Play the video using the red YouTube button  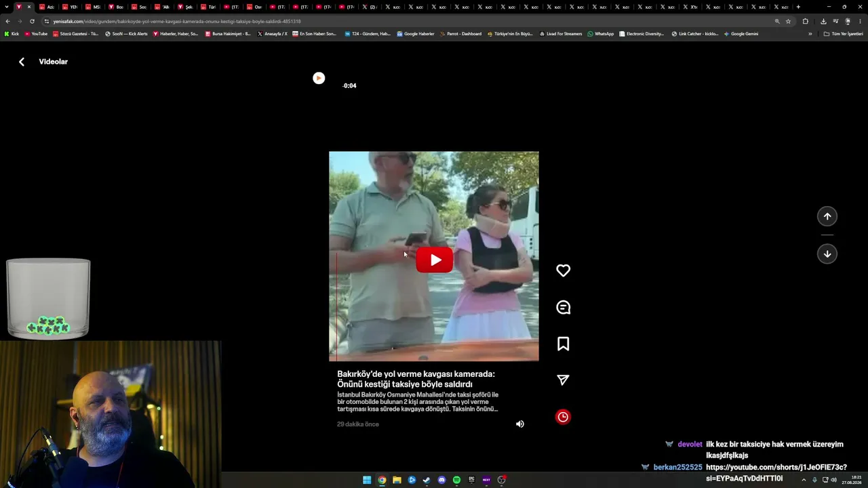point(434,260)
